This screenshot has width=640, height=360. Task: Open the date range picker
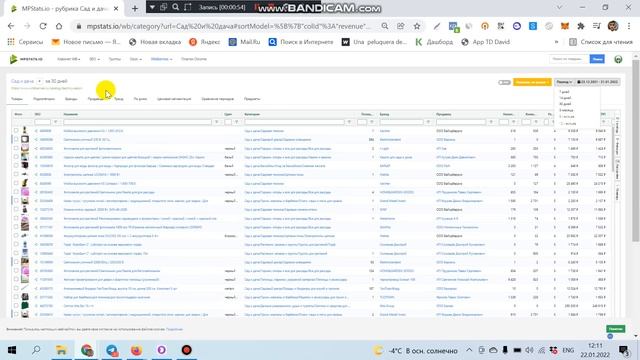coord(598,82)
